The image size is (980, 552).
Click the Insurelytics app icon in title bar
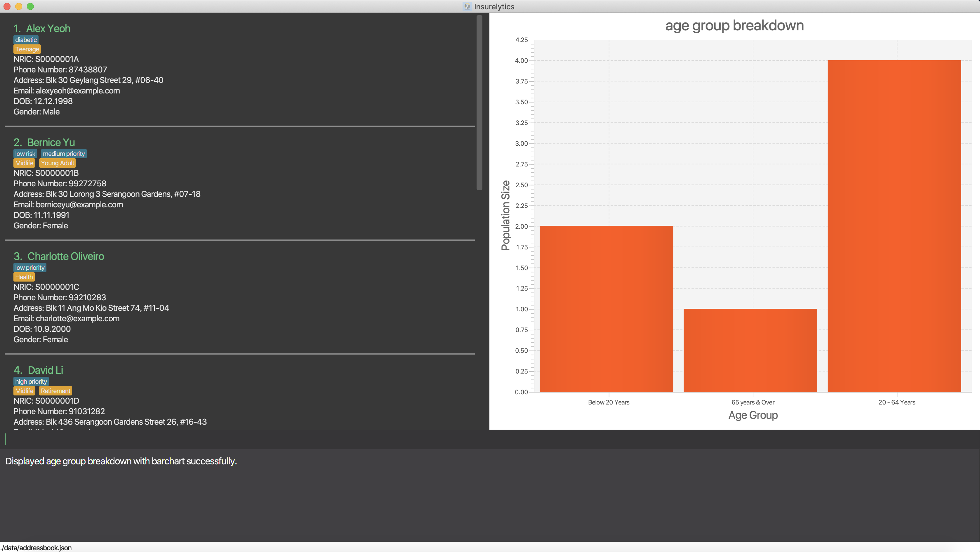[x=467, y=6]
